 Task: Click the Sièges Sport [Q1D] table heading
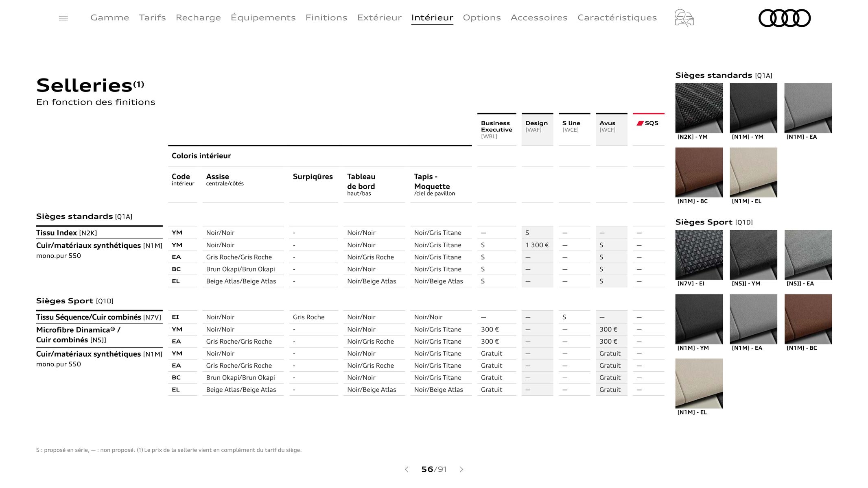tap(74, 301)
